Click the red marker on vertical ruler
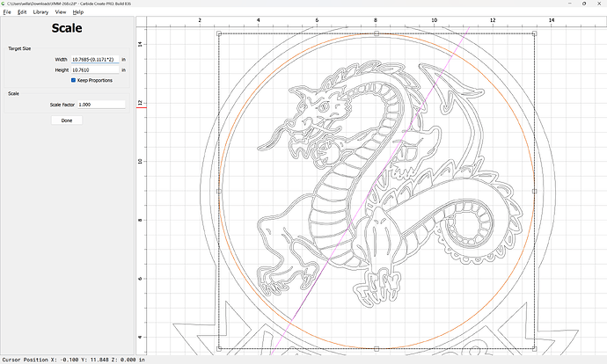Screen dimensions: 607x364 (140, 107)
